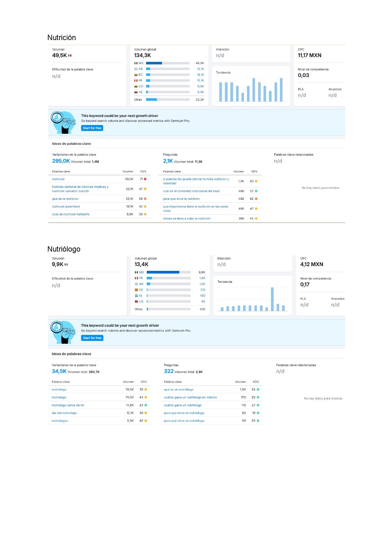Viewport: 392px width, 554px height.
Task: Click the CPC value 11,17 MXN
Action: [310, 55]
